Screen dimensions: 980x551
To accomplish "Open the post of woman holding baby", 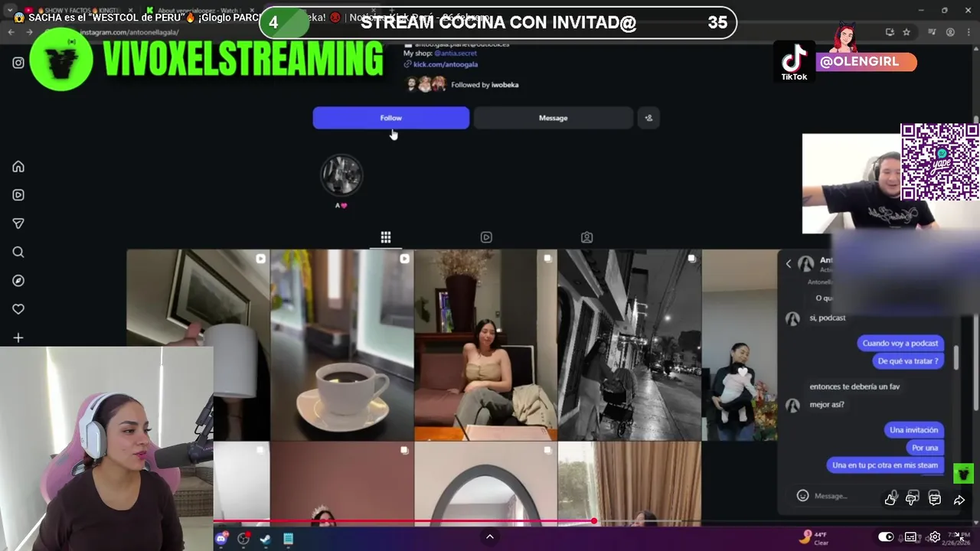I will [x=740, y=344].
